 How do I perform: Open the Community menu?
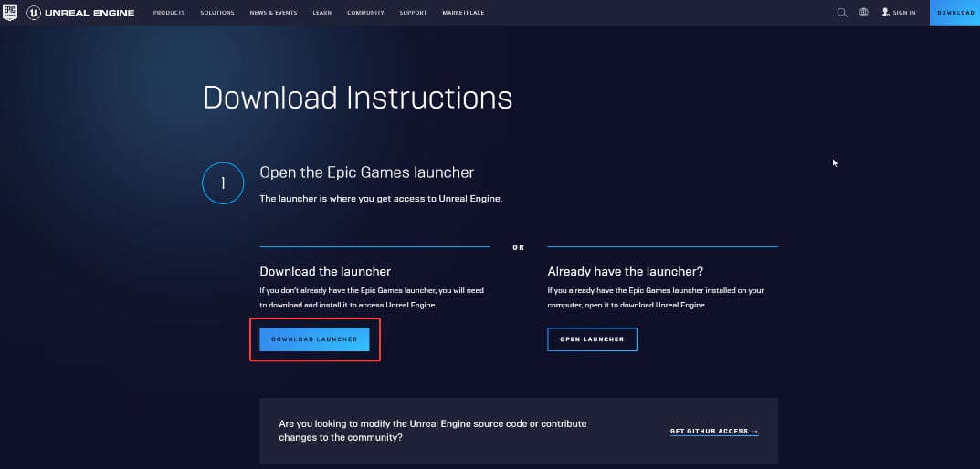tap(365, 13)
